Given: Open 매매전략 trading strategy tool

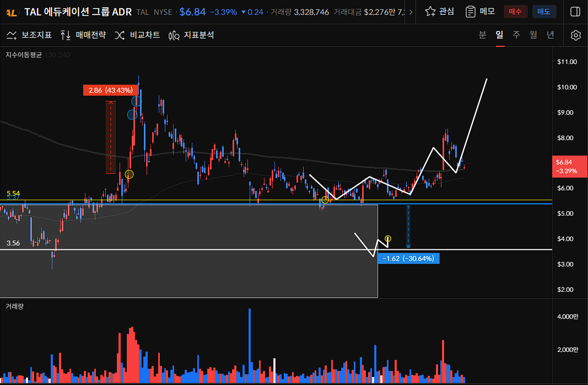Looking at the screenshot, I should [83, 35].
